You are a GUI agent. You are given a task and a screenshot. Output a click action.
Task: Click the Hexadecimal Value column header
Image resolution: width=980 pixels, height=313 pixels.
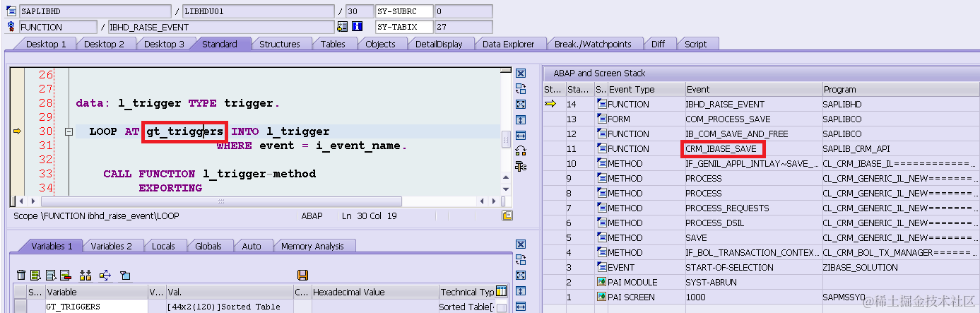click(x=374, y=292)
